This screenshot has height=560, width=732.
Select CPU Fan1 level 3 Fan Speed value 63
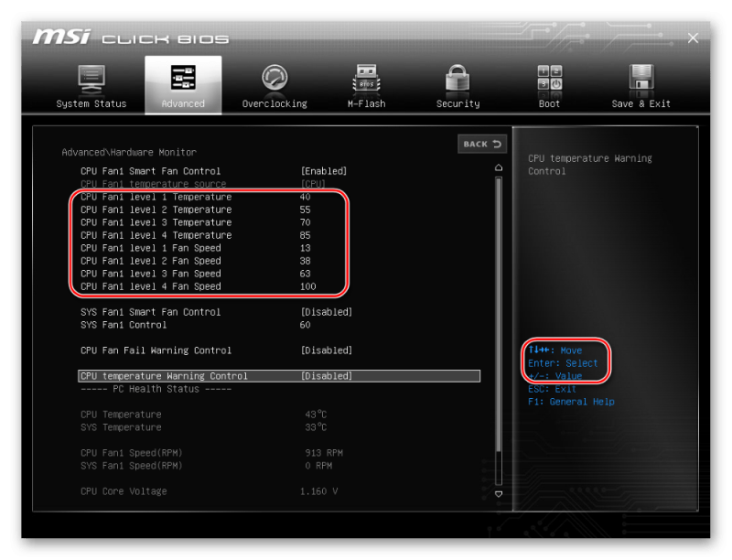tap(305, 274)
